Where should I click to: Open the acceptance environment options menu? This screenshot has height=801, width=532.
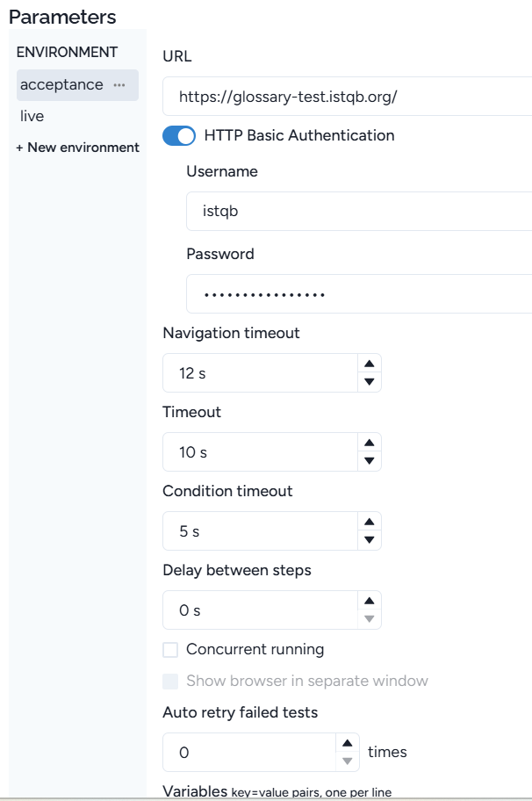coord(119,85)
